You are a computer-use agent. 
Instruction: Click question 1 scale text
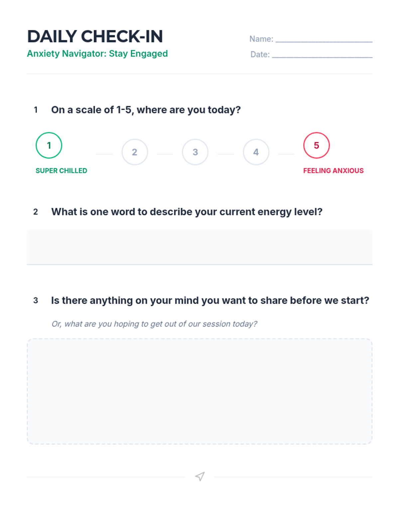pos(146,110)
